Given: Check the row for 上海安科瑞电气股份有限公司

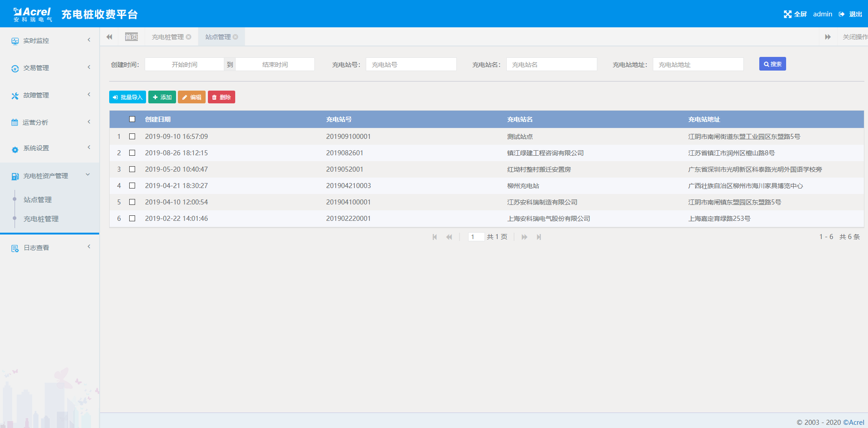Looking at the screenshot, I should point(132,218).
